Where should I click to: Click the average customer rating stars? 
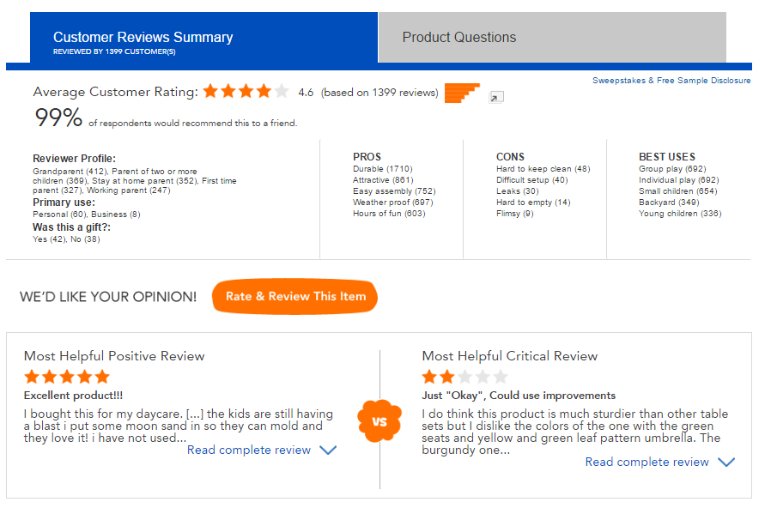[x=246, y=92]
